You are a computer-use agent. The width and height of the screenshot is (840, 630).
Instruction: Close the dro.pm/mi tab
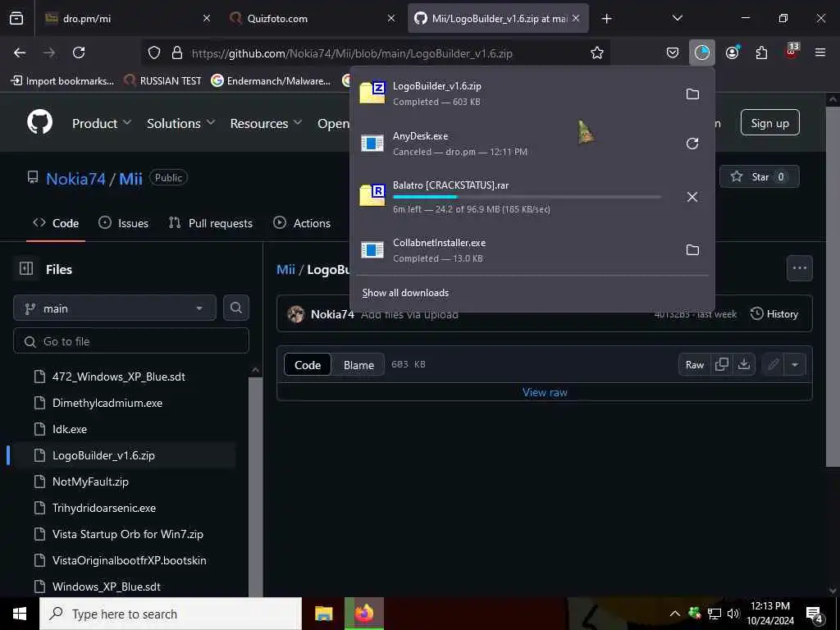[207, 18]
